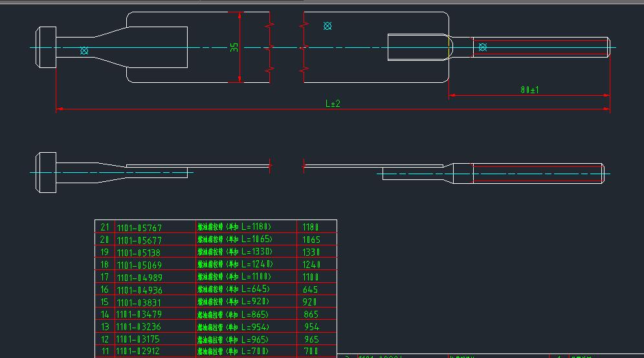The width and height of the screenshot is (644, 358).
Task: Select the bolt head in the lower side view
Action: pyautogui.click(x=46, y=173)
